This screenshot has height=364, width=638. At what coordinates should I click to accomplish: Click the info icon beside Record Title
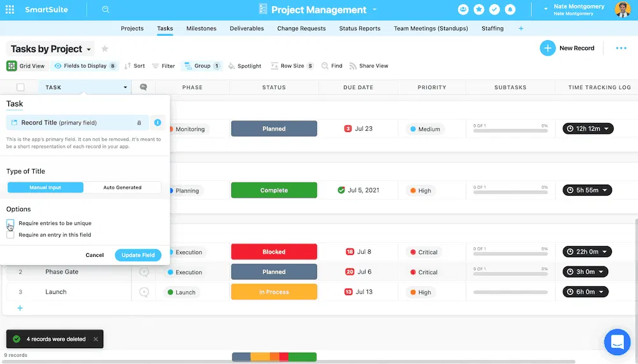(158, 122)
